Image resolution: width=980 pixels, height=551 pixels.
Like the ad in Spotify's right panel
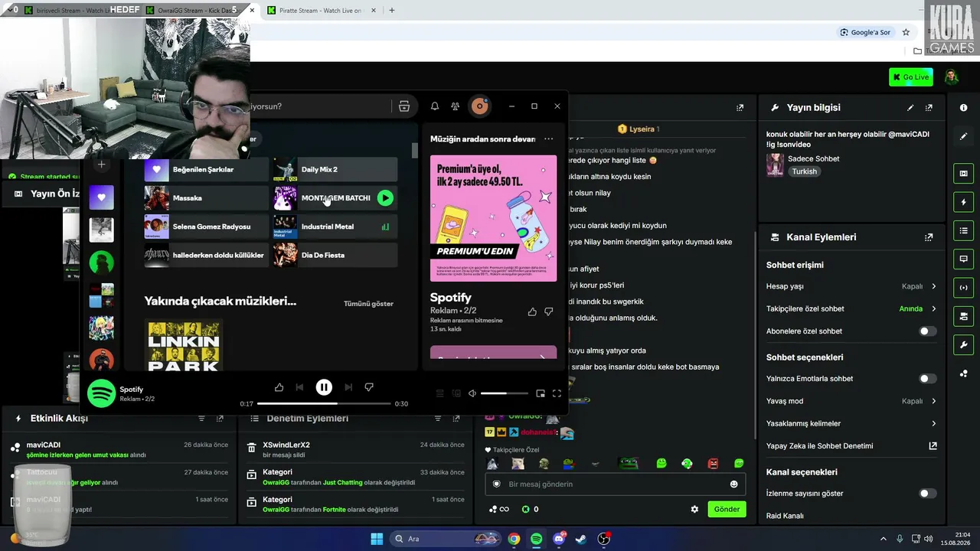pos(532,311)
